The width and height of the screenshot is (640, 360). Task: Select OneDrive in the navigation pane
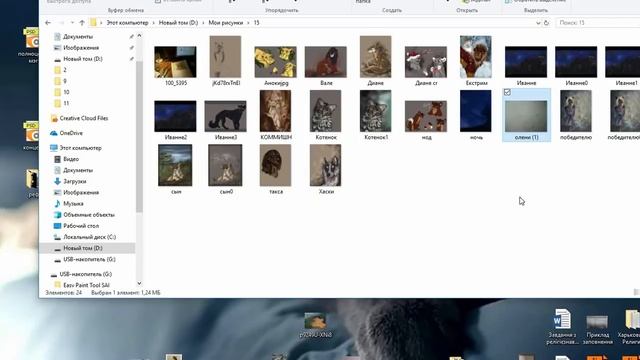71,133
